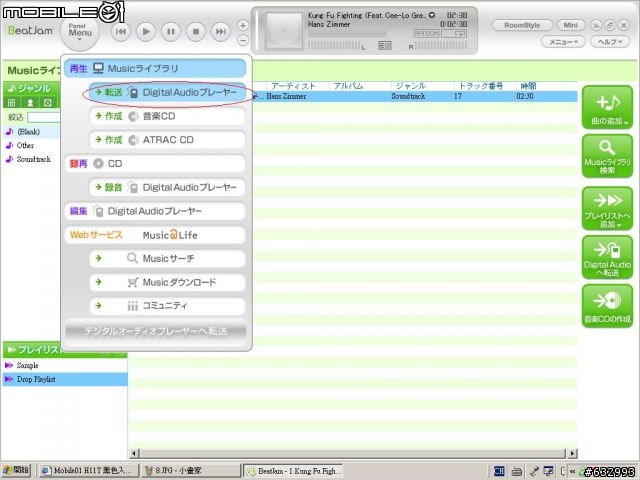
Task: Toggle the EQ equalizer button
Action: 384,45
